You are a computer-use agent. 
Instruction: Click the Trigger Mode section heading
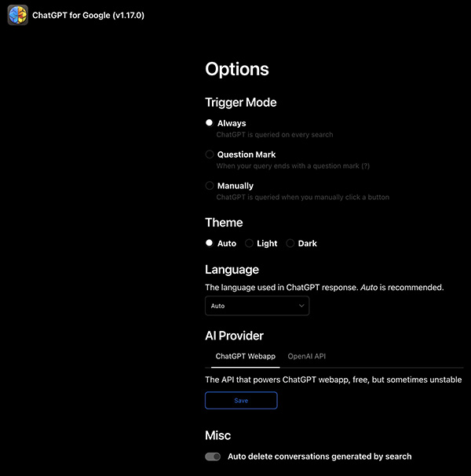[241, 102]
